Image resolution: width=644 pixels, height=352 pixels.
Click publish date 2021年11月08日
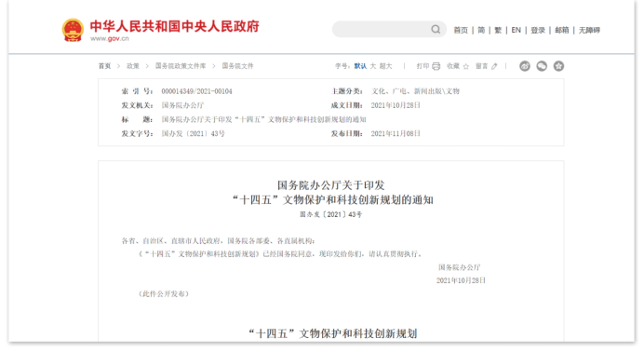click(396, 133)
